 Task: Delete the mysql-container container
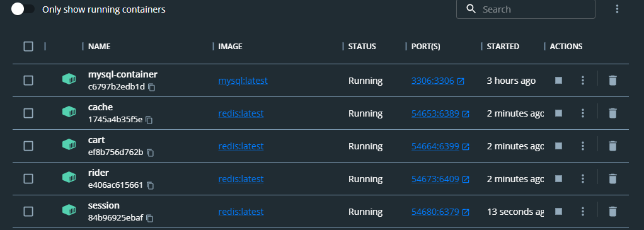coord(612,81)
